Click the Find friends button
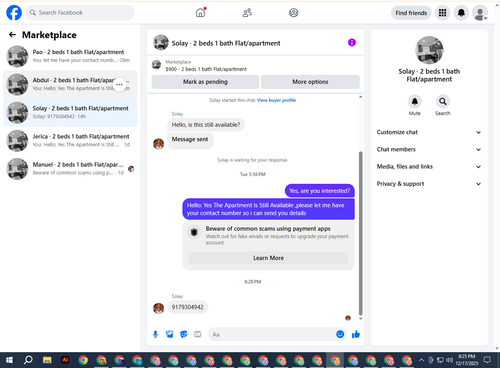This screenshot has width=500, height=368. [411, 13]
